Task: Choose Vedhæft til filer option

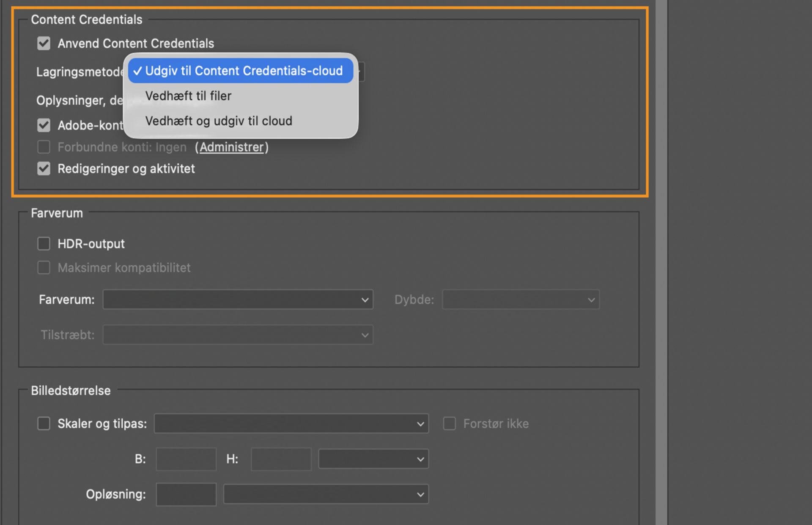Action: (241, 96)
